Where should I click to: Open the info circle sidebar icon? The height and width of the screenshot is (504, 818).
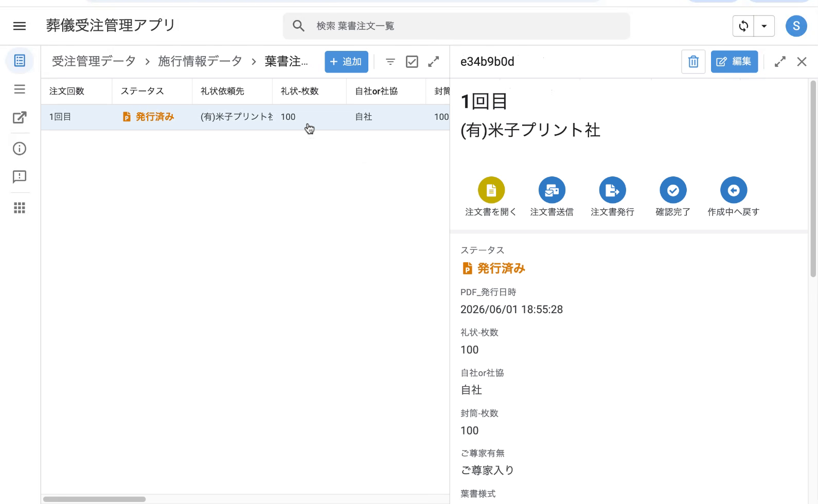click(20, 149)
